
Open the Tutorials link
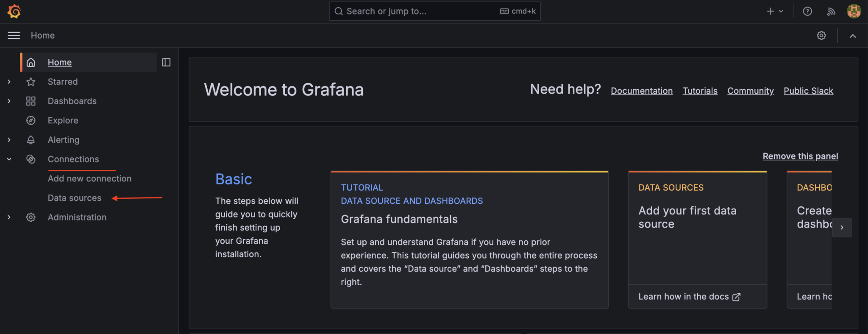point(700,91)
